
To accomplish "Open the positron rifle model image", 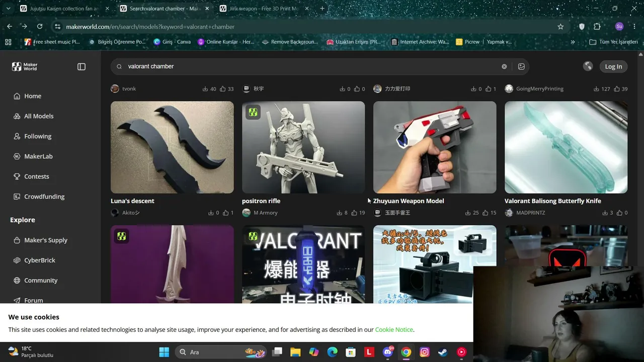I will tap(303, 147).
